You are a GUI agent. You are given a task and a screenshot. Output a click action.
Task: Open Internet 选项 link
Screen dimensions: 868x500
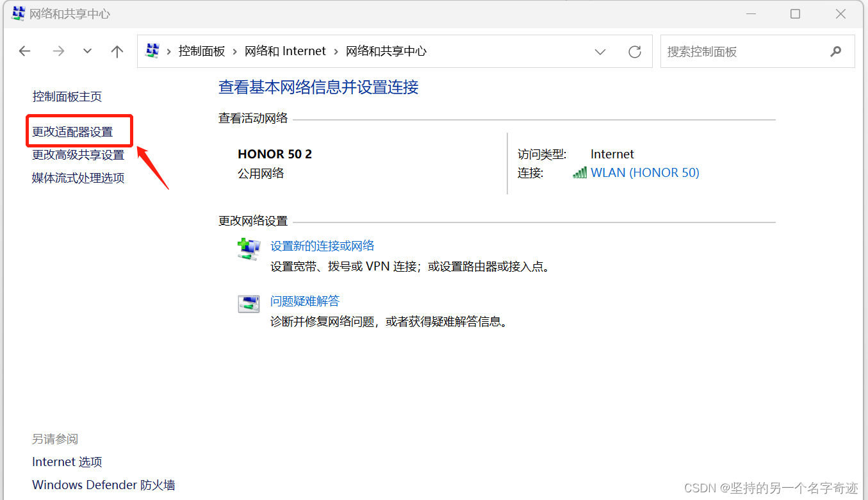click(x=67, y=462)
